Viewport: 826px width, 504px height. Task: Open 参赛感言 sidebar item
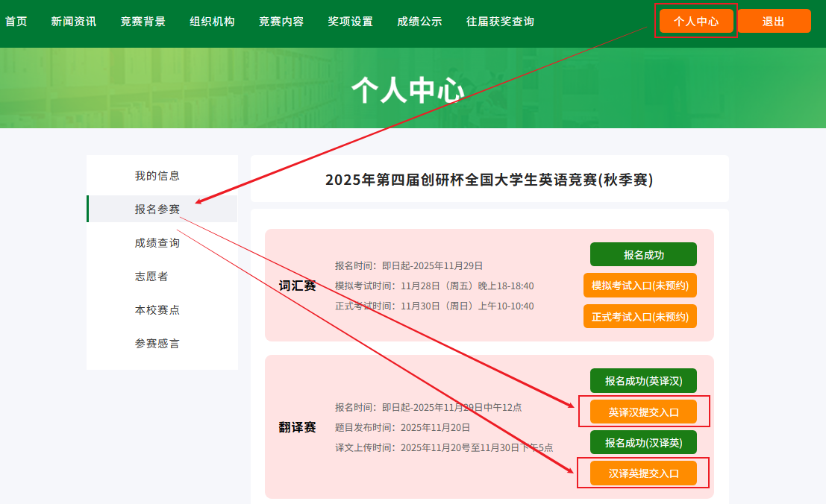tap(157, 344)
